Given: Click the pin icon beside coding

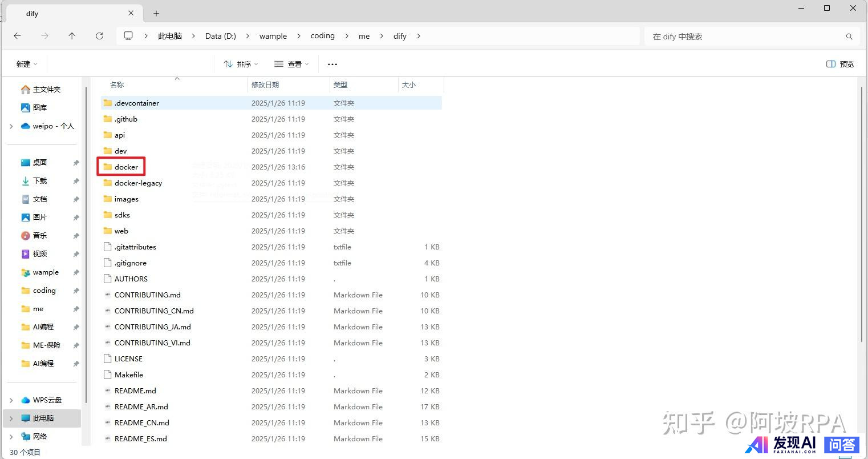Looking at the screenshot, I should click(x=76, y=291).
